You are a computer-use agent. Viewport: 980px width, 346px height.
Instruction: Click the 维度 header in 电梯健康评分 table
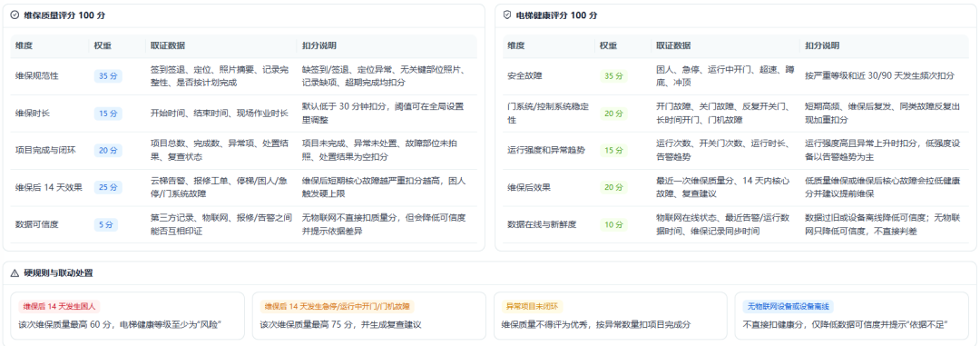[515, 46]
